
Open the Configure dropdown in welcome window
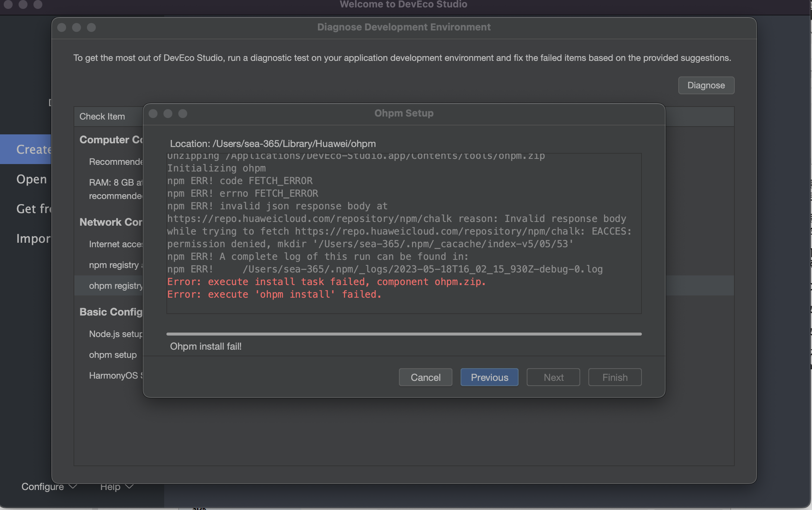click(49, 487)
